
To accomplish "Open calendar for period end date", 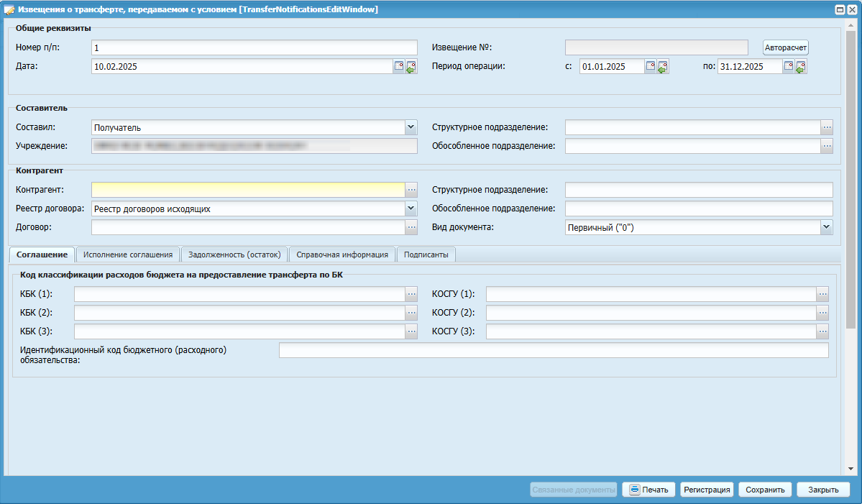I will pos(788,66).
